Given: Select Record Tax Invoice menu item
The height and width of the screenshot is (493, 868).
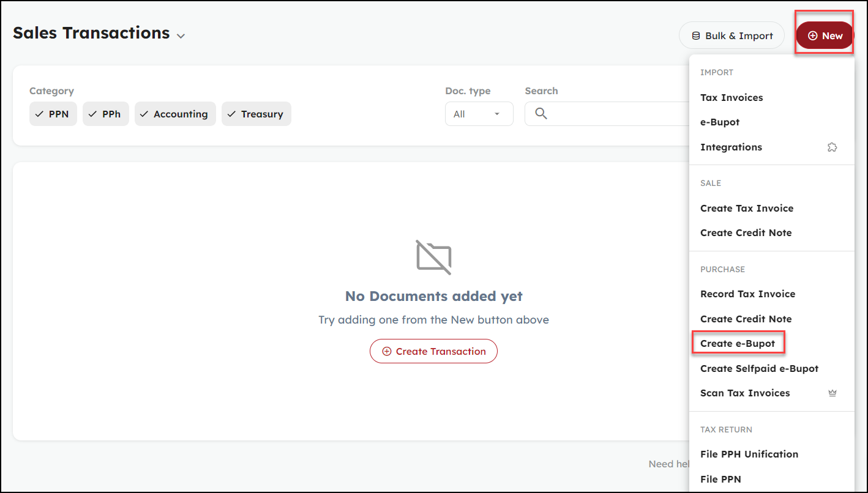Looking at the screenshot, I should [747, 294].
